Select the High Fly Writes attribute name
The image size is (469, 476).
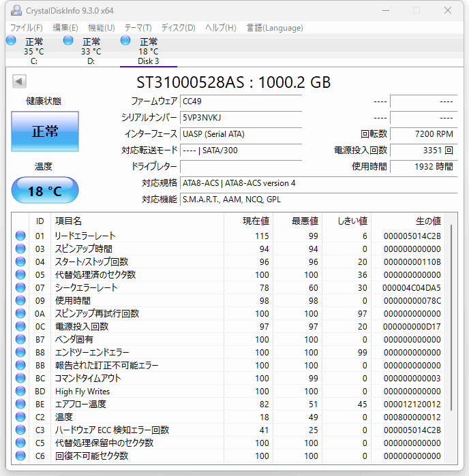pos(82,392)
